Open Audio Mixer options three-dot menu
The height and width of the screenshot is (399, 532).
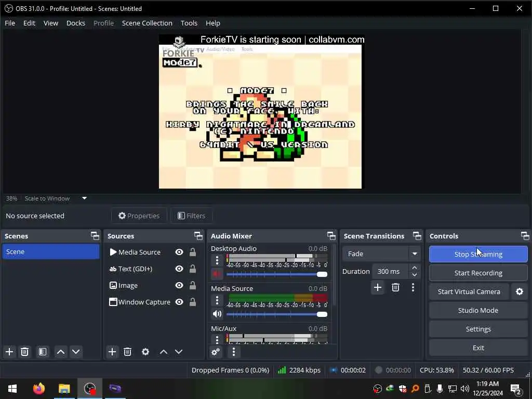[234, 352]
